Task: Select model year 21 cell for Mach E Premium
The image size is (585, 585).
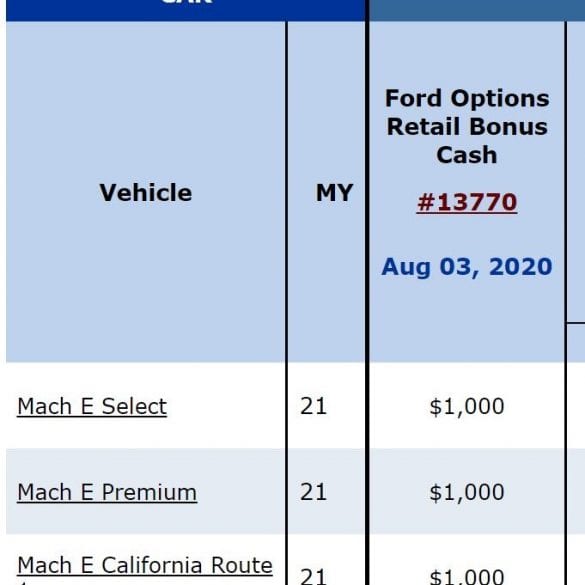Action: [313, 492]
